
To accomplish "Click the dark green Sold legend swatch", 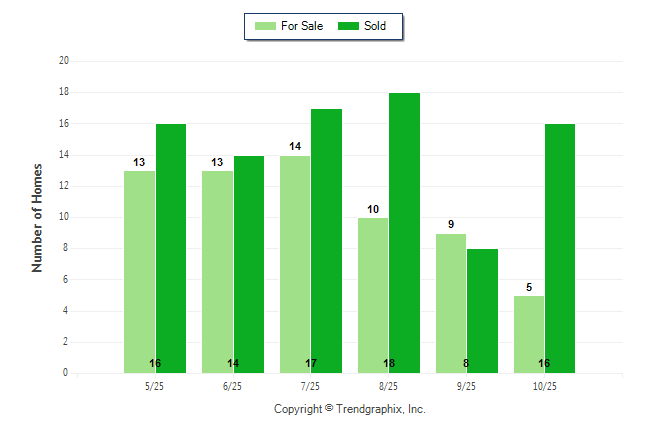I will 351,26.
